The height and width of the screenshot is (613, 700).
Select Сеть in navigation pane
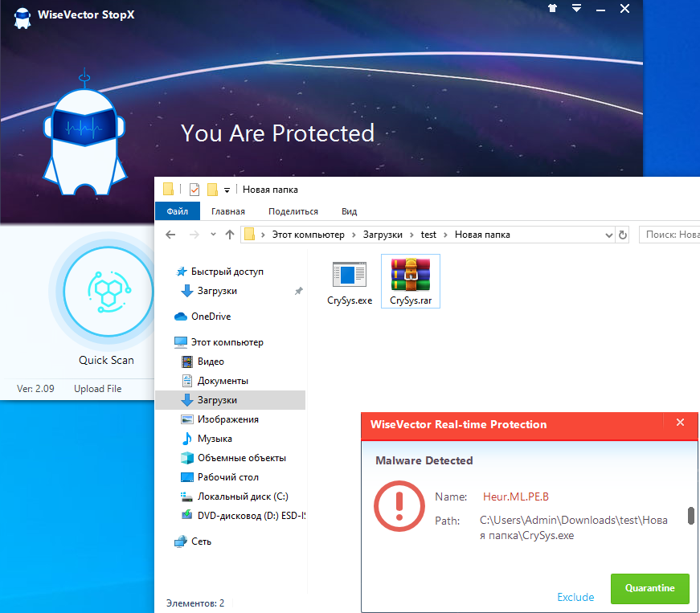point(201,541)
